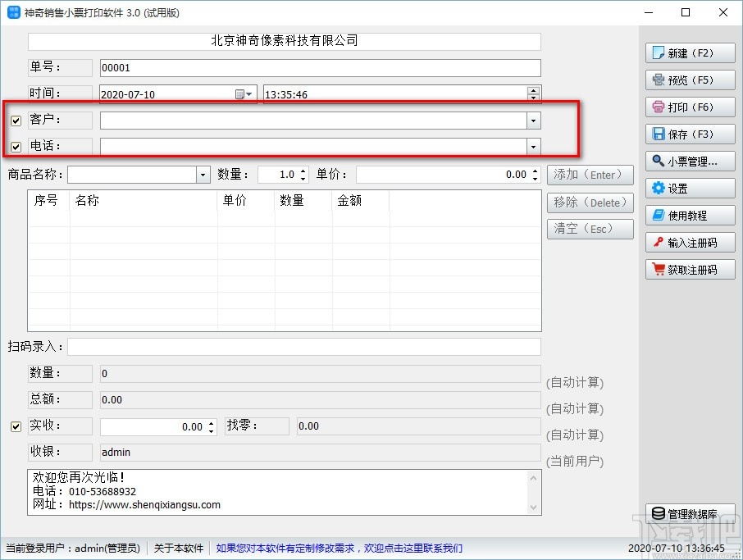Image resolution: width=743 pixels, height=560 pixels.
Task: Click the magnifier icon for 小票管理
Action: click(659, 161)
